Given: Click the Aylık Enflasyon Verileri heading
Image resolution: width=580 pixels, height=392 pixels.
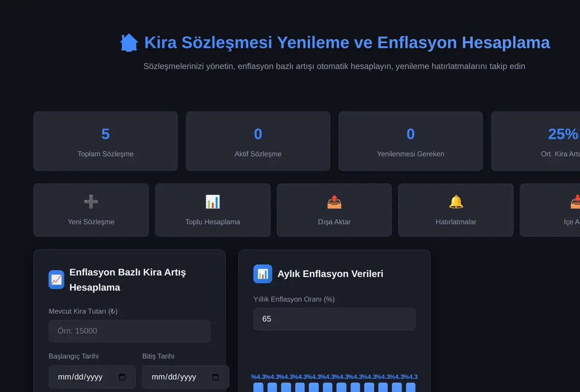Looking at the screenshot, I should pyautogui.click(x=330, y=274).
